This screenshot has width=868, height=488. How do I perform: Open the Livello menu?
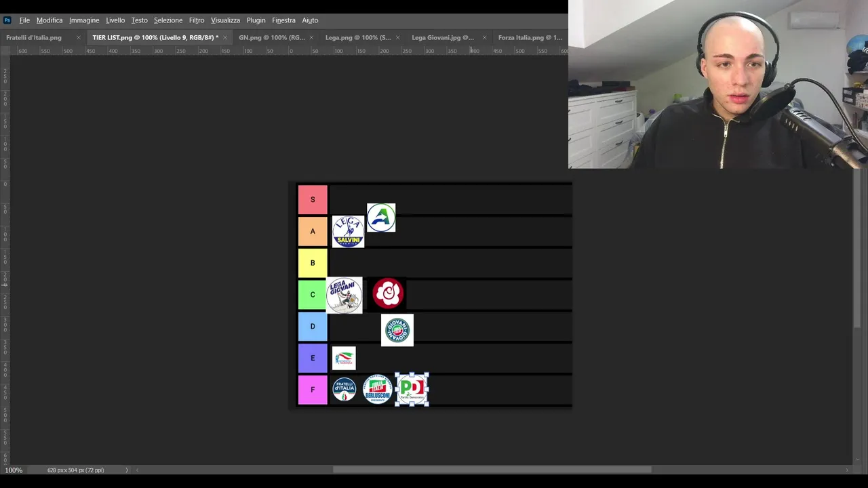pos(115,20)
